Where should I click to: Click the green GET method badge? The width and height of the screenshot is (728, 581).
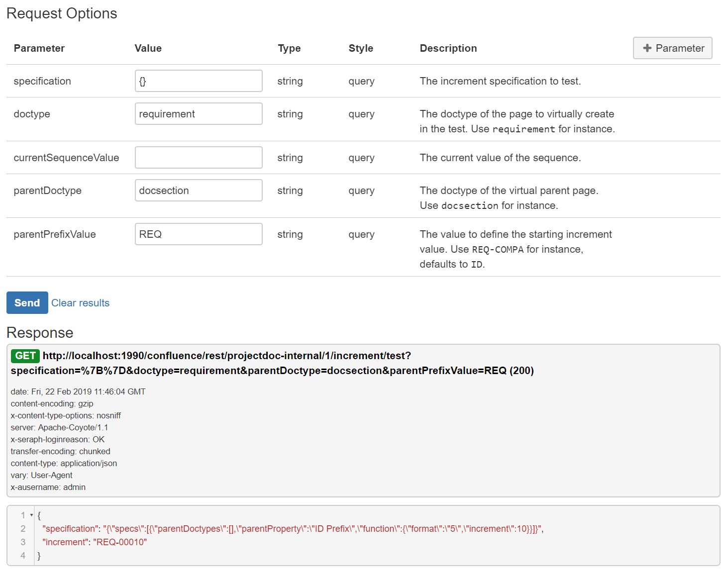(25, 356)
